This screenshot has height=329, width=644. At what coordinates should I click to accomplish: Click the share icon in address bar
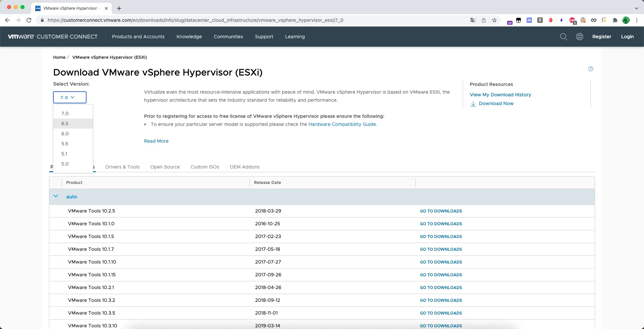coord(484,20)
